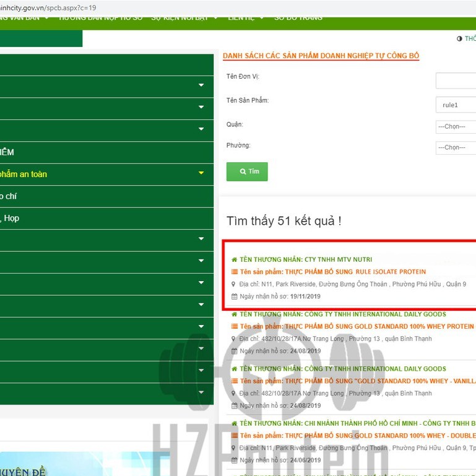Click the list icon before GOLD STANDARD 100% WHEY PROTEIN
Image resolution: width=476 pixels, height=476 pixels.
coord(234,326)
